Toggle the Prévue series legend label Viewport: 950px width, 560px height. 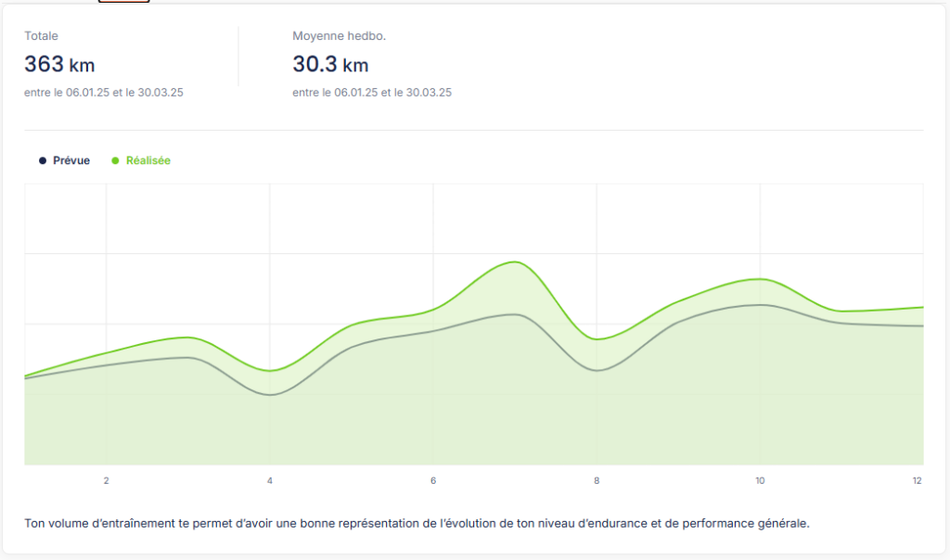pos(71,160)
